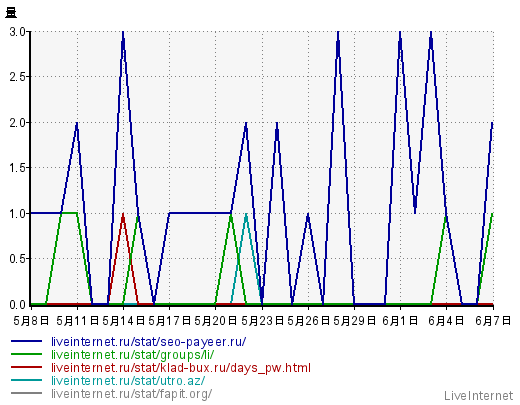
Task: Click the LiveInternet watermark text
Action: coord(479,396)
